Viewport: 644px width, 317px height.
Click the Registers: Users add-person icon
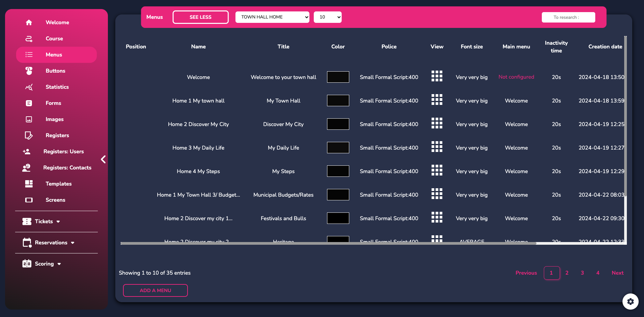click(27, 152)
